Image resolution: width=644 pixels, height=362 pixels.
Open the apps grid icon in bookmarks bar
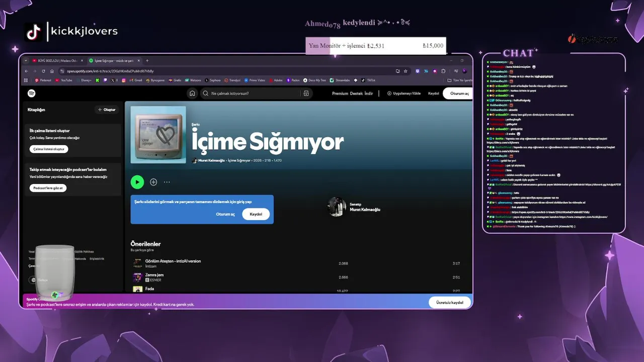coord(26,80)
